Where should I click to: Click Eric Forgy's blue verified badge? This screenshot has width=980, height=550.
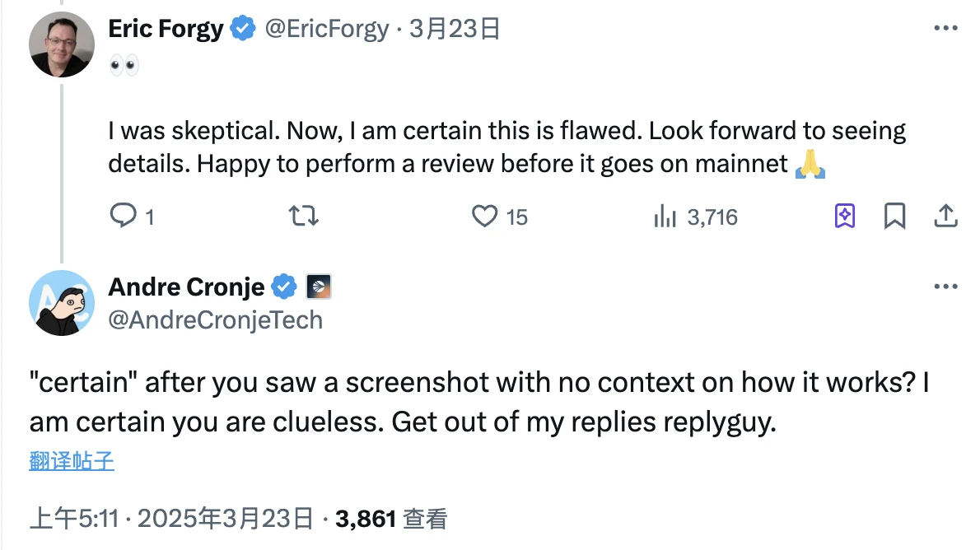coord(242,30)
